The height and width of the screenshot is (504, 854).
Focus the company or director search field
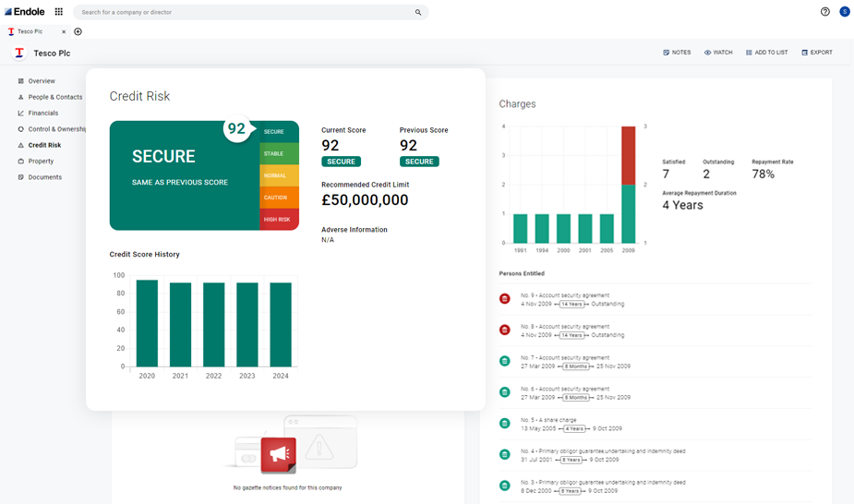click(x=250, y=12)
